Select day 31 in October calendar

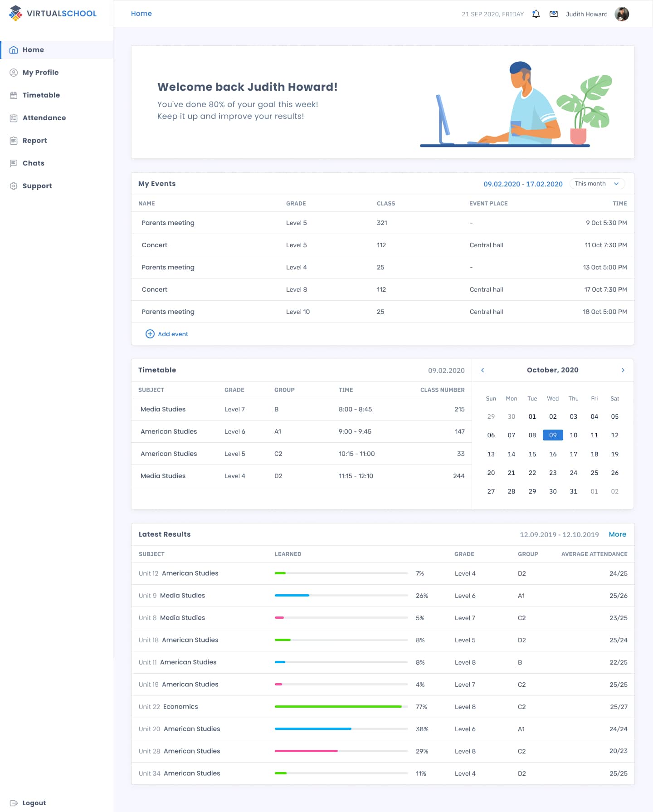573,491
